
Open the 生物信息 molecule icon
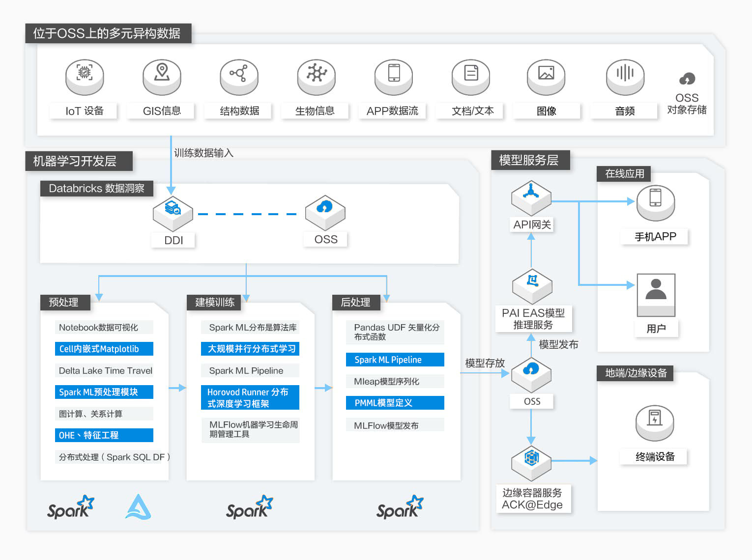[x=317, y=77]
